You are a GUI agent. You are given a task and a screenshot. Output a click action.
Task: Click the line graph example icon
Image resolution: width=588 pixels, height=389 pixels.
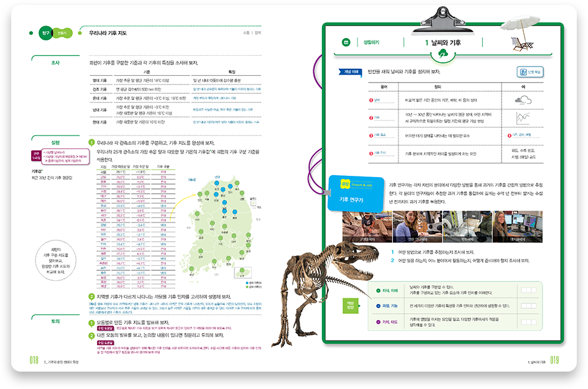click(523, 118)
